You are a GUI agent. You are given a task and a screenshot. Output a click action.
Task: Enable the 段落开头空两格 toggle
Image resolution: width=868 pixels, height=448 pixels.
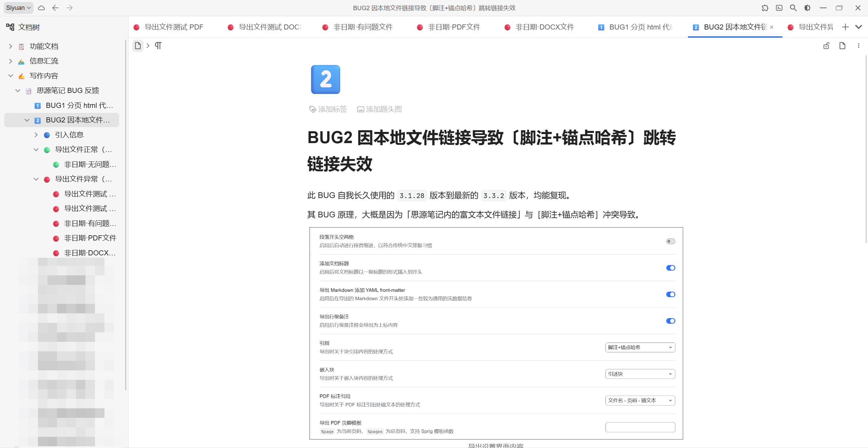(670, 241)
